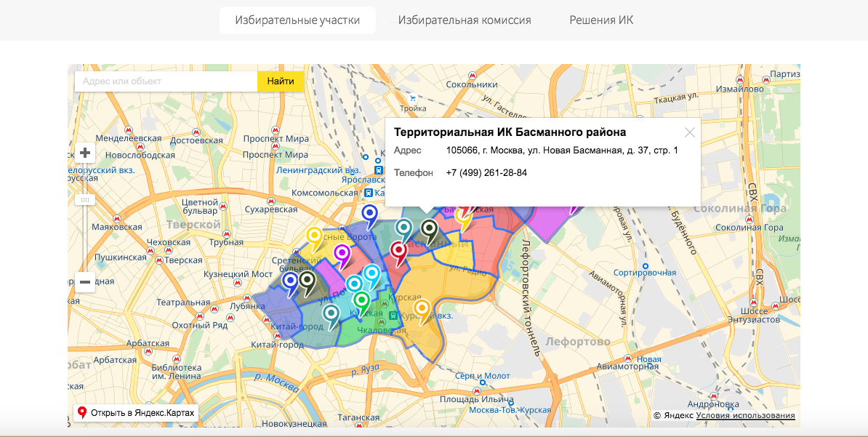This screenshot has width=868, height=437.
Task: Select the purple map pin marker
Action: tap(342, 253)
